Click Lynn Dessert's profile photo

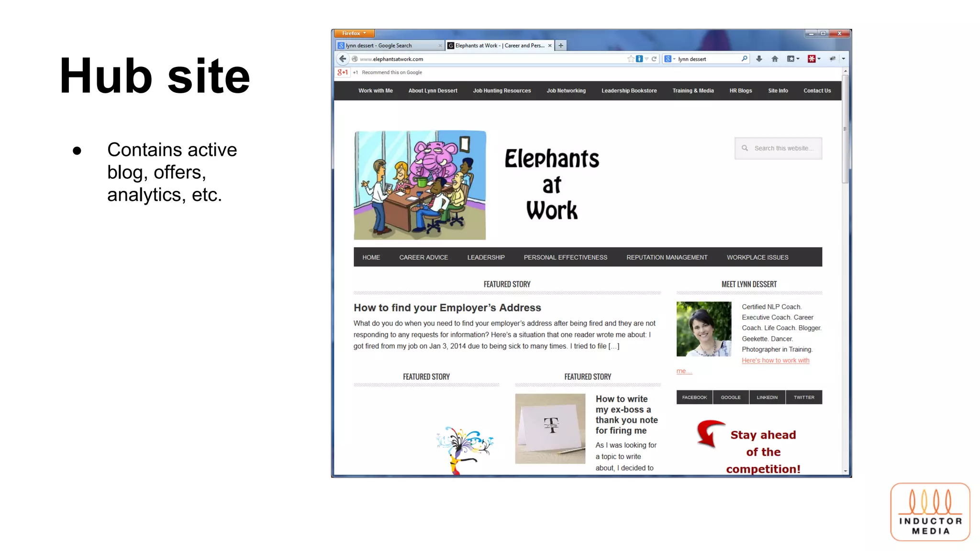703,329
